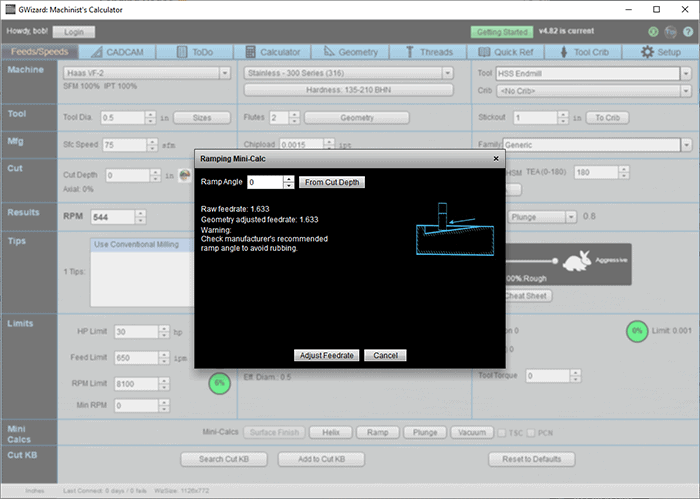Click the green 0% deflection gauge
Image resolution: width=700 pixels, height=499 pixels.
pos(637,331)
